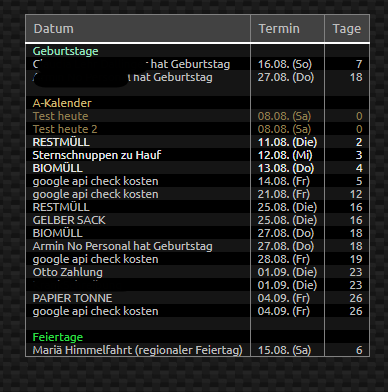
Task: Open 'google api check kosten' on 04.09.
Action: click(x=96, y=311)
